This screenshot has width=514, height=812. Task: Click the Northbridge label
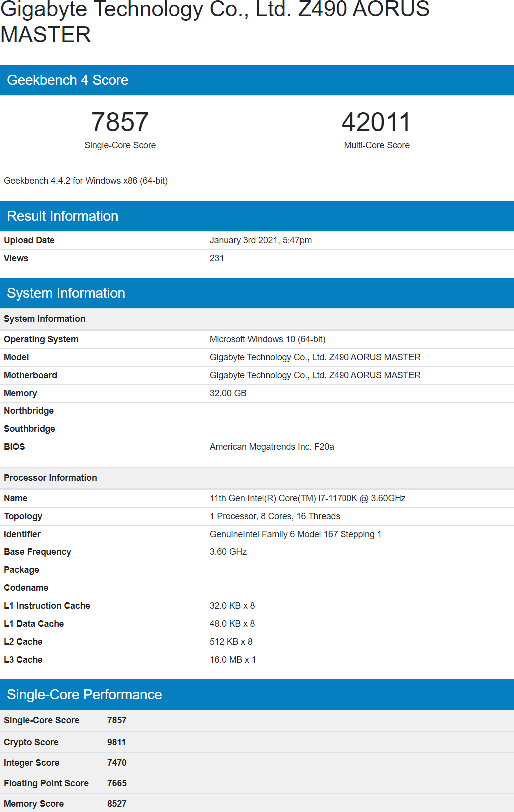(x=29, y=411)
